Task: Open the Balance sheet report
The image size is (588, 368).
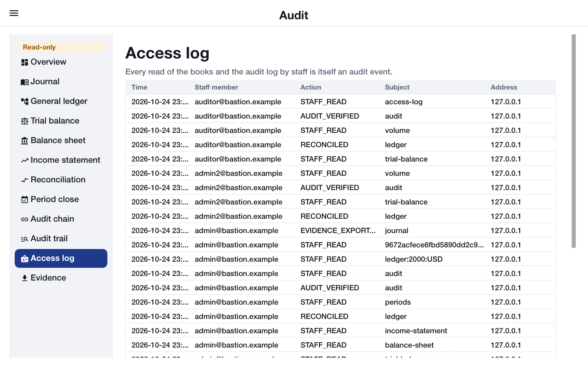Action: [61, 141]
